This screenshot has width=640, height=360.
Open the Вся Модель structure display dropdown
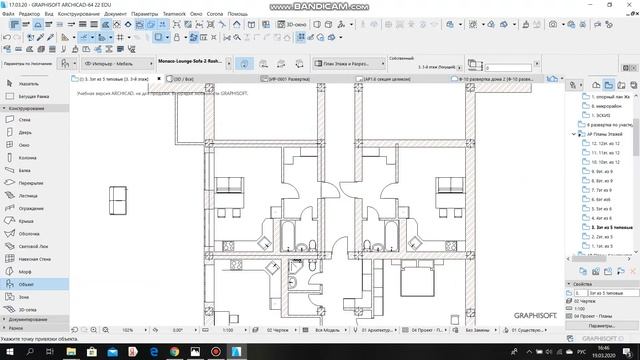[x=346, y=330]
